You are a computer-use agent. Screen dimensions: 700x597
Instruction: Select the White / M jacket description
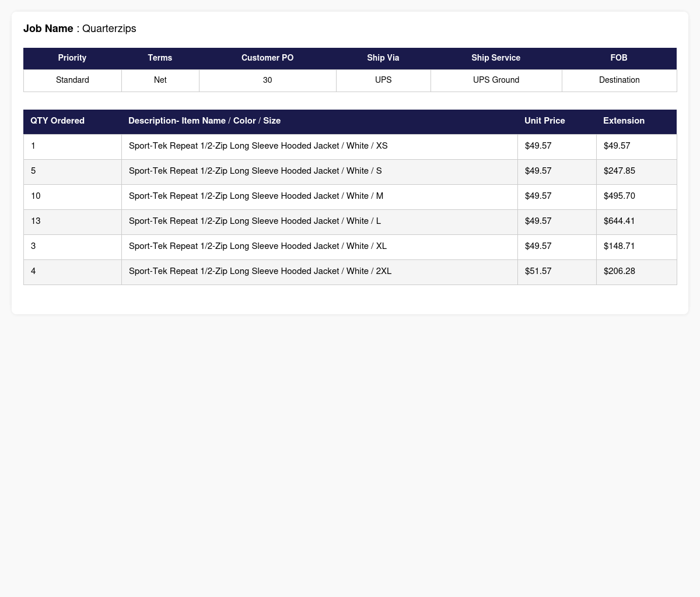[320, 196]
